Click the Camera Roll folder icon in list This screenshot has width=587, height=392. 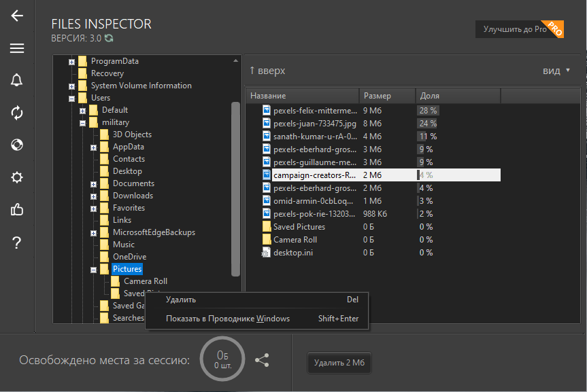tap(267, 239)
